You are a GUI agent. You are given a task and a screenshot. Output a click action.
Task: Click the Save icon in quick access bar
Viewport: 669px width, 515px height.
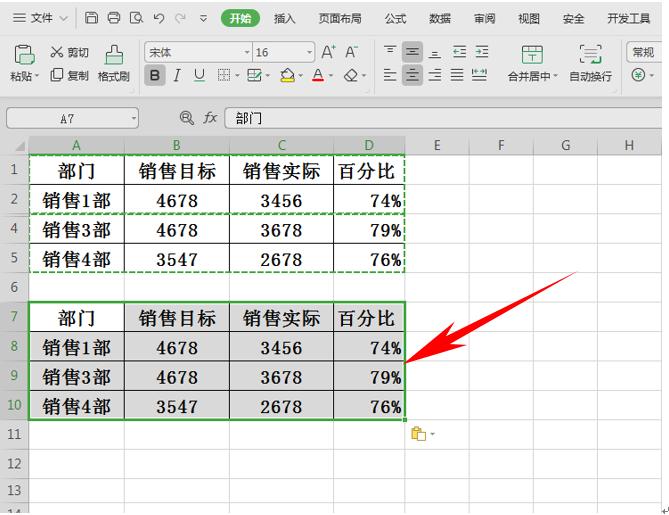point(91,18)
